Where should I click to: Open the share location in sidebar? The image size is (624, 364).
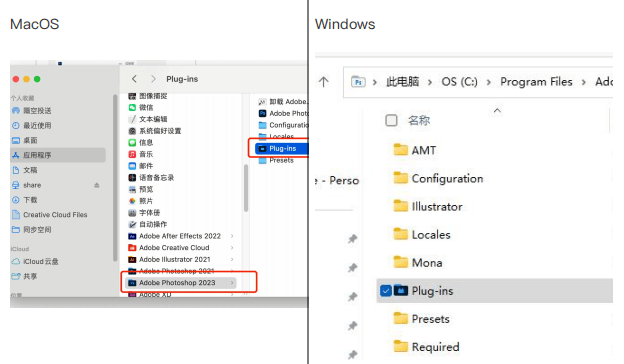coord(26,185)
